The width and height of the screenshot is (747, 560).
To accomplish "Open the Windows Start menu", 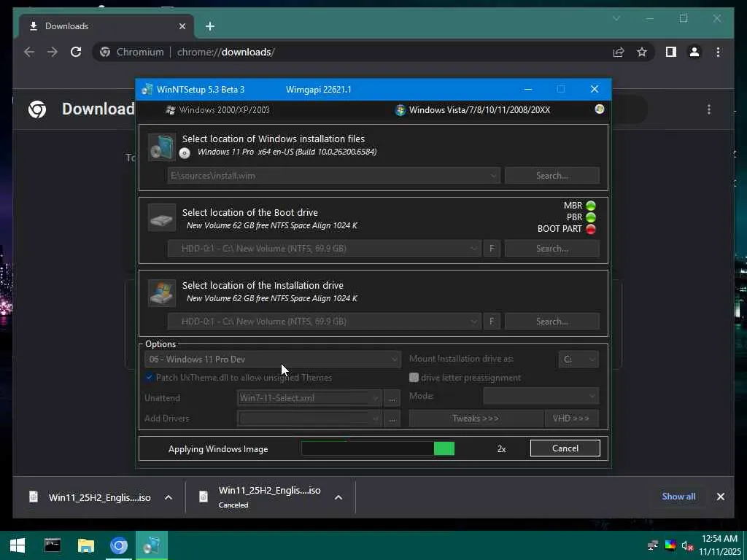I will tap(18, 545).
